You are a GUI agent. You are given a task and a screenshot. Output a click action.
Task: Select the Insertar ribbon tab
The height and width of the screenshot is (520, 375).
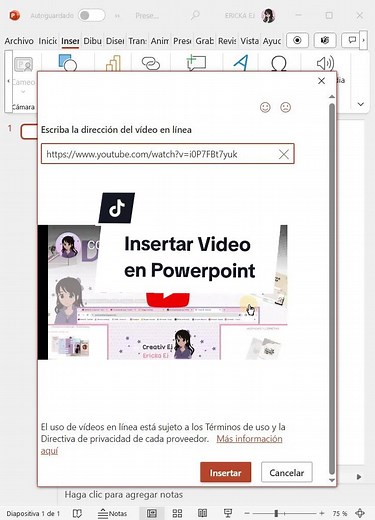pyautogui.click(x=70, y=41)
